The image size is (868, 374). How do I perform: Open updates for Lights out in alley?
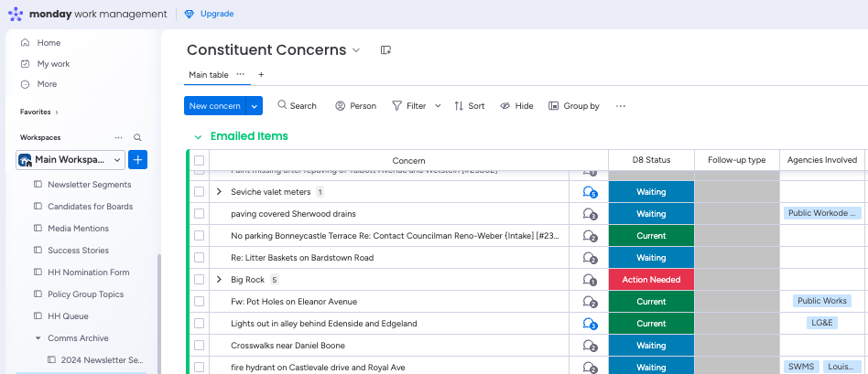tap(590, 324)
